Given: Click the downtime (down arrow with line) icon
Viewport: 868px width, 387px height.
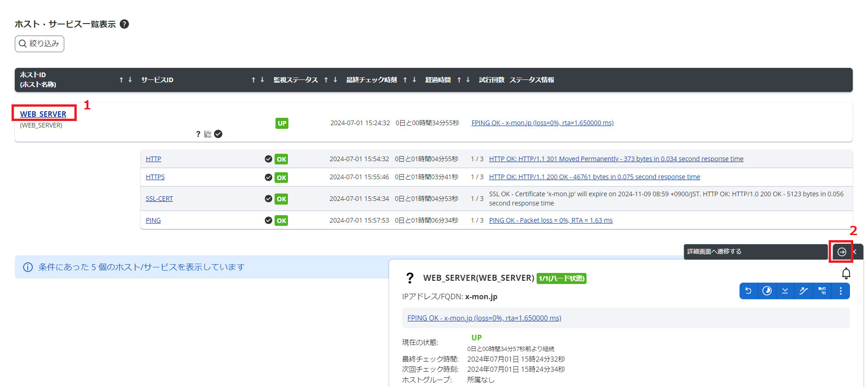Looking at the screenshot, I should coord(785,291).
